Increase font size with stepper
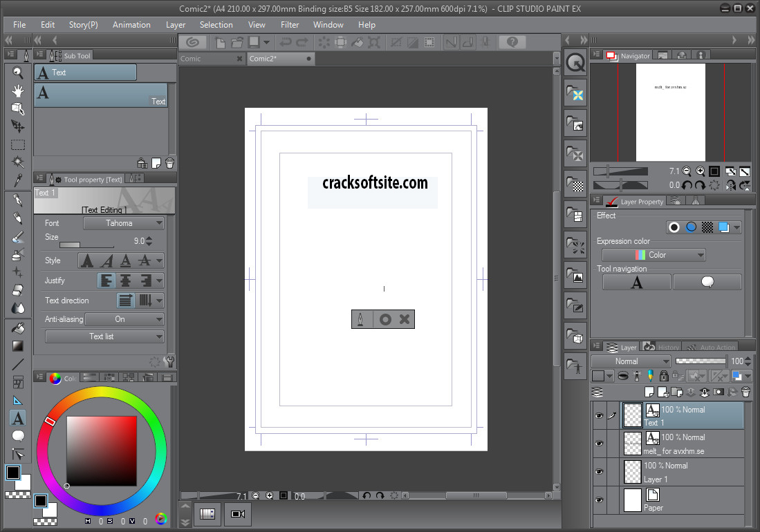 coord(149,238)
